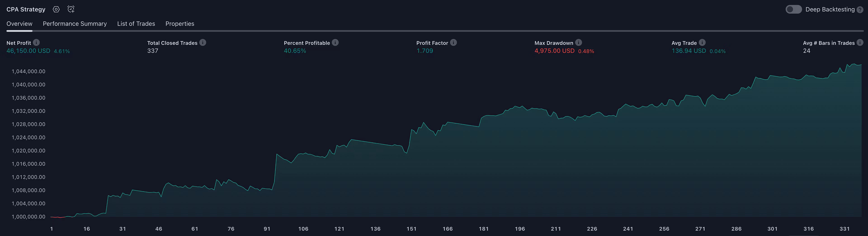Screen dimensions: 868x236
Task: Click the Max Drawdown value 4,975.00 USD
Action: pyautogui.click(x=554, y=51)
